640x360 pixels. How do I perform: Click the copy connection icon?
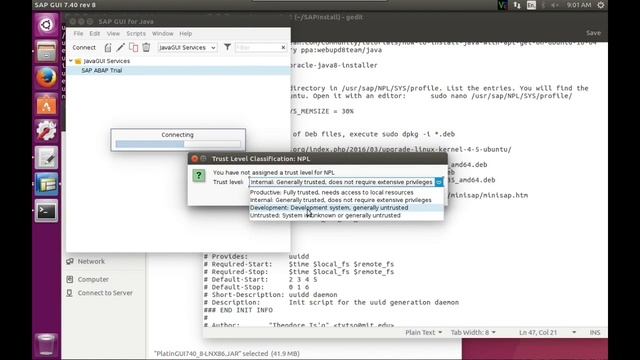[x=133, y=47]
